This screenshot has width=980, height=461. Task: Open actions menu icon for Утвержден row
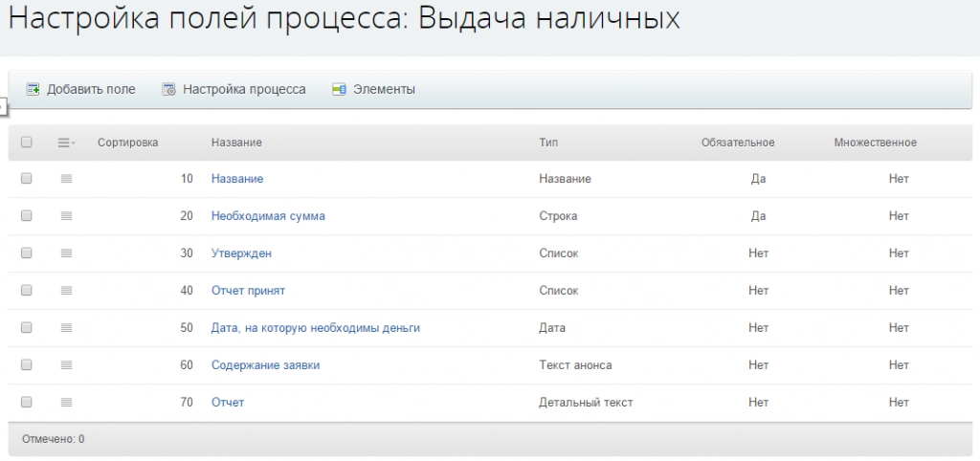point(66,253)
